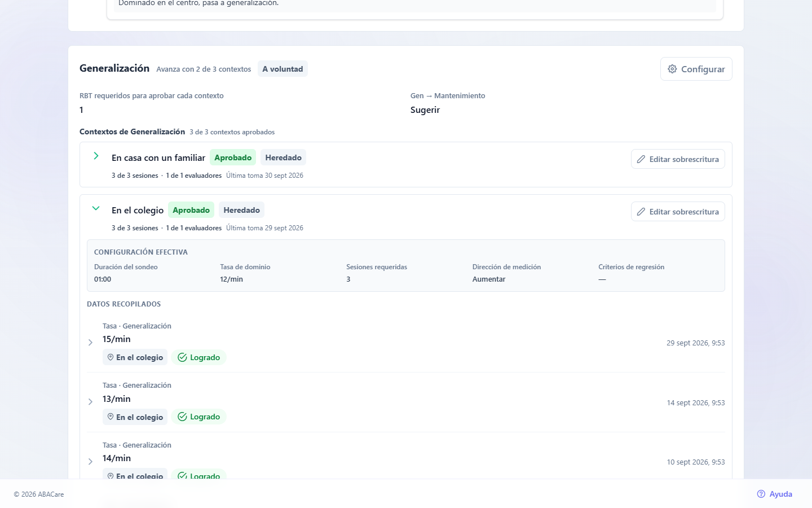This screenshot has height=508, width=812.
Task: Click Logrado check icon on 13/min entry
Action: 182,417
